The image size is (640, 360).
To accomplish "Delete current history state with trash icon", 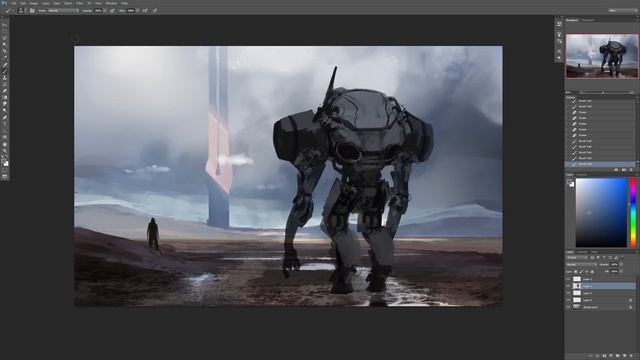I will [631, 170].
